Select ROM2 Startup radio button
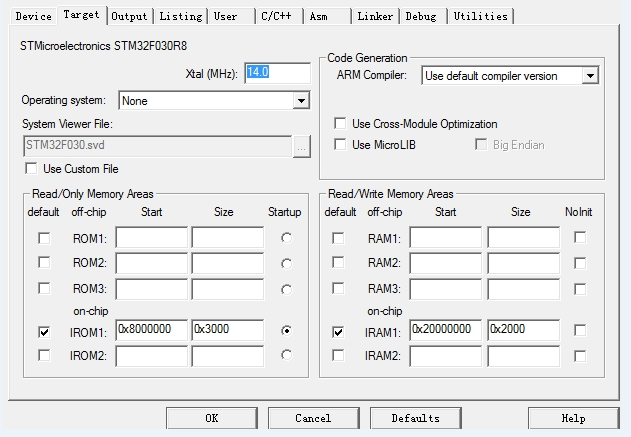The height and width of the screenshot is (437, 631). tap(286, 264)
